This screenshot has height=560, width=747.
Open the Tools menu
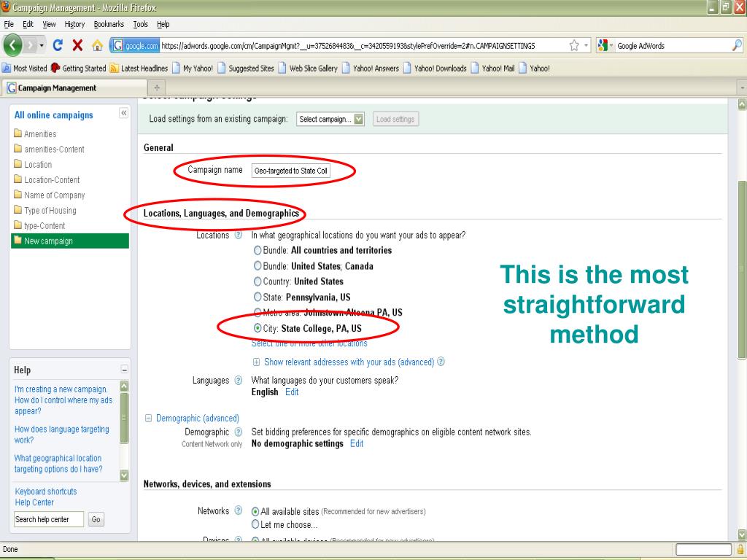click(141, 24)
